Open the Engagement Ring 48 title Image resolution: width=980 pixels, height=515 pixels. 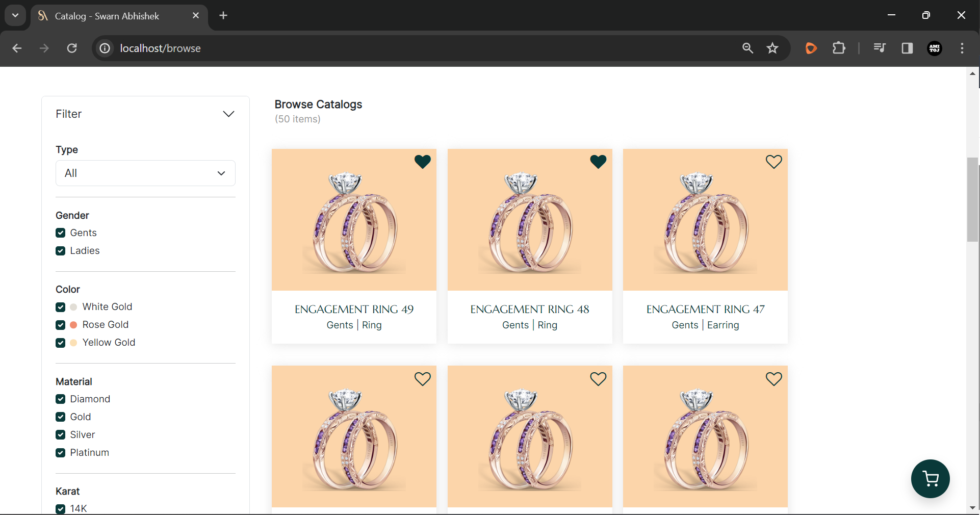point(530,310)
